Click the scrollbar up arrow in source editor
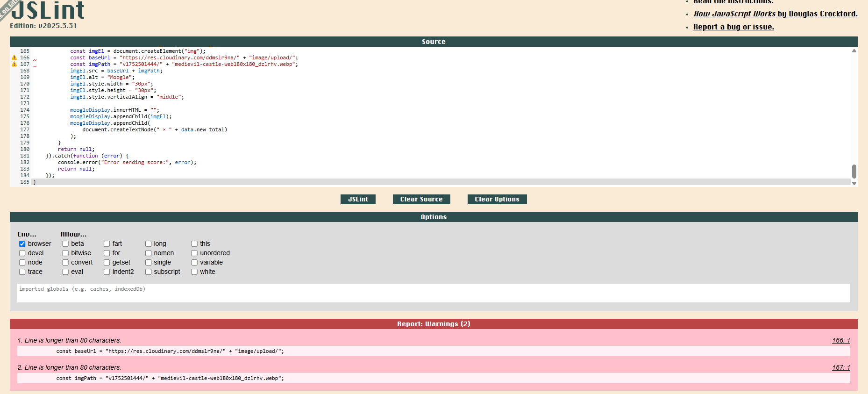This screenshot has height=394, width=868. pyautogui.click(x=854, y=50)
